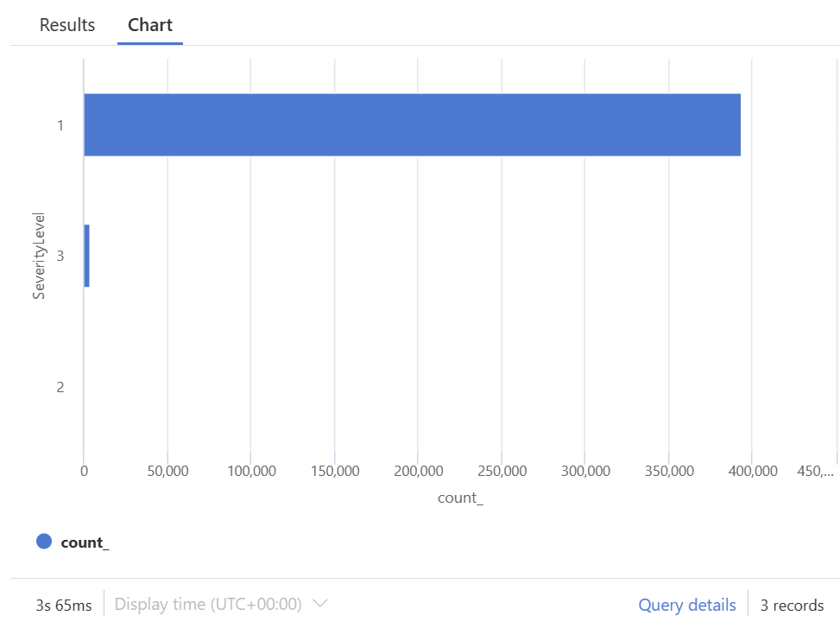Click the SeverityLevel axis title
Image resolution: width=840 pixels, height=628 pixels.
tap(39, 256)
